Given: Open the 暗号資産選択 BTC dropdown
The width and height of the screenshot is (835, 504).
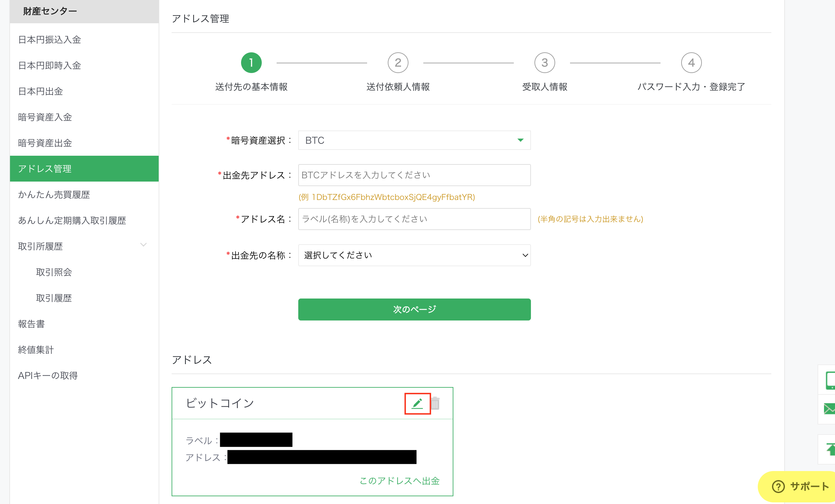Looking at the screenshot, I should [415, 140].
